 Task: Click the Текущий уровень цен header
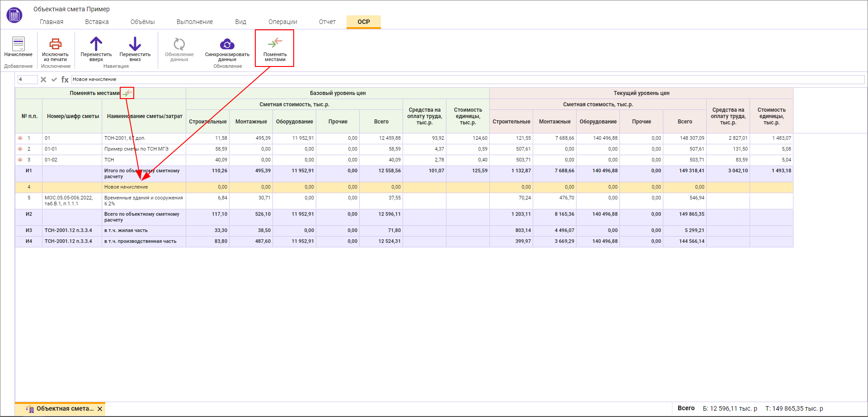point(642,93)
